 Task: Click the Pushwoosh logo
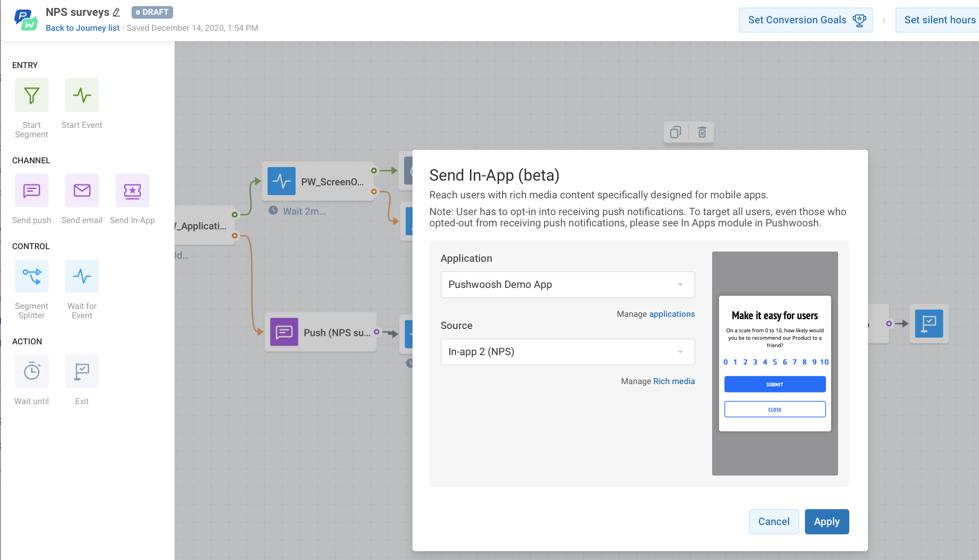26,20
